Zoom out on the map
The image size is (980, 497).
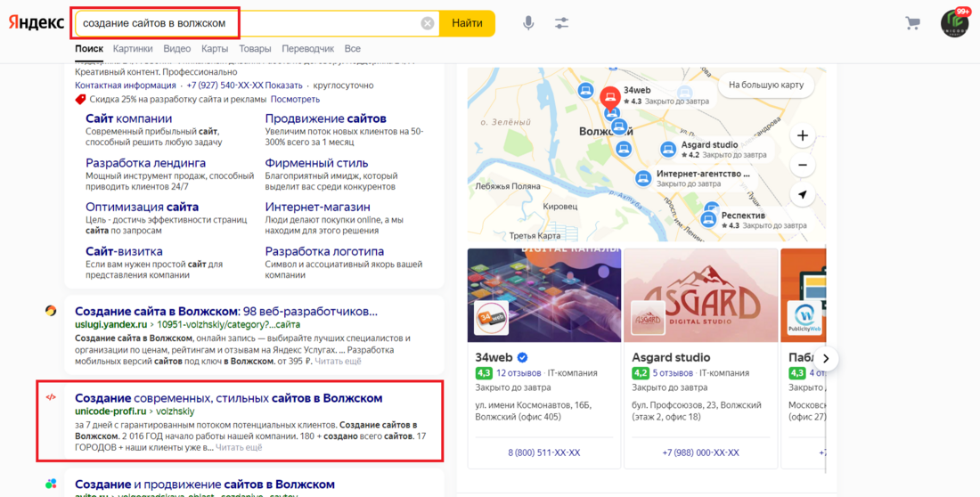point(803,165)
